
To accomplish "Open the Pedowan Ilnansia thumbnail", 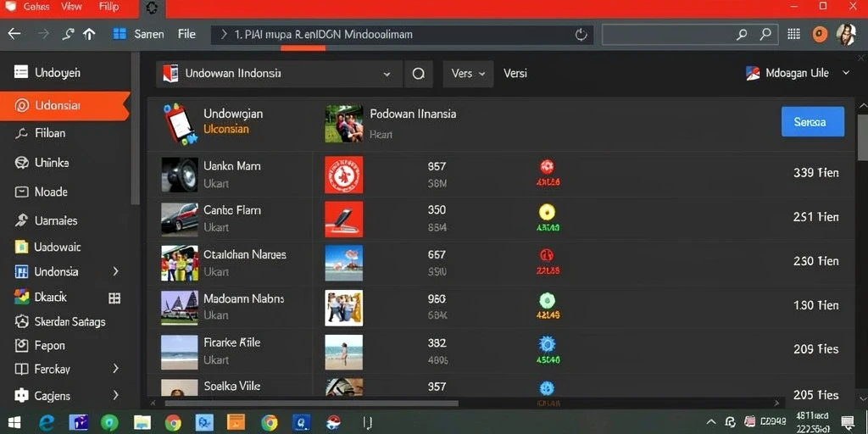I will tap(344, 124).
